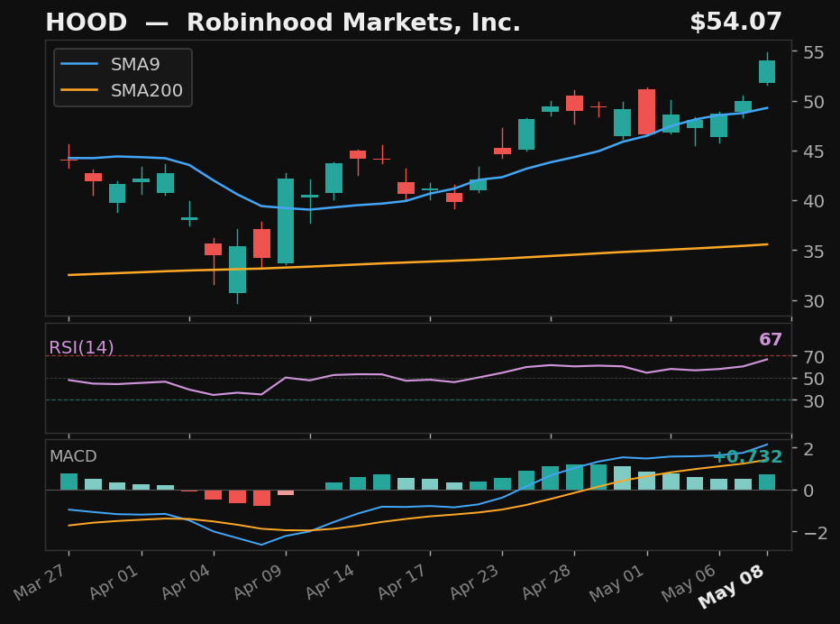The image size is (840, 624).
Task: Click the 70 level on the RSI axis
Action: coord(814,356)
